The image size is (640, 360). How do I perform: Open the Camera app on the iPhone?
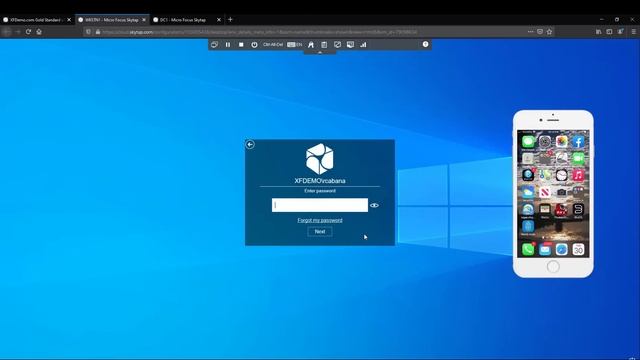click(x=562, y=192)
